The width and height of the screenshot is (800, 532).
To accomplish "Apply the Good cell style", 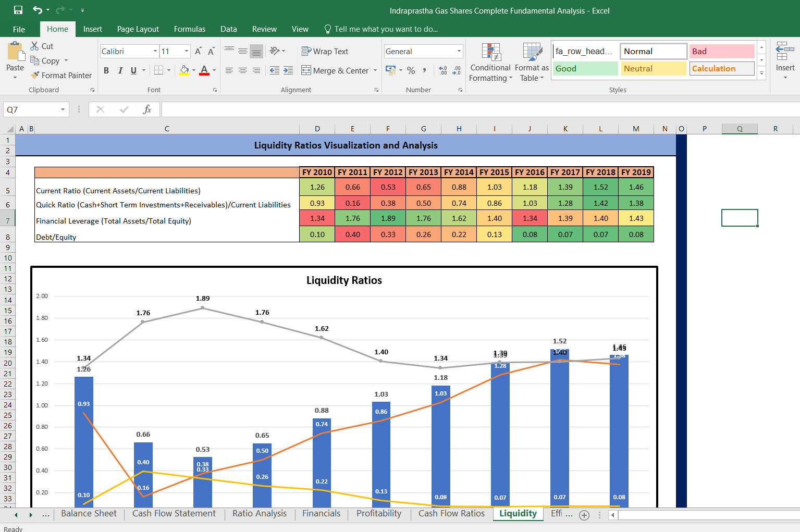I will [x=585, y=68].
